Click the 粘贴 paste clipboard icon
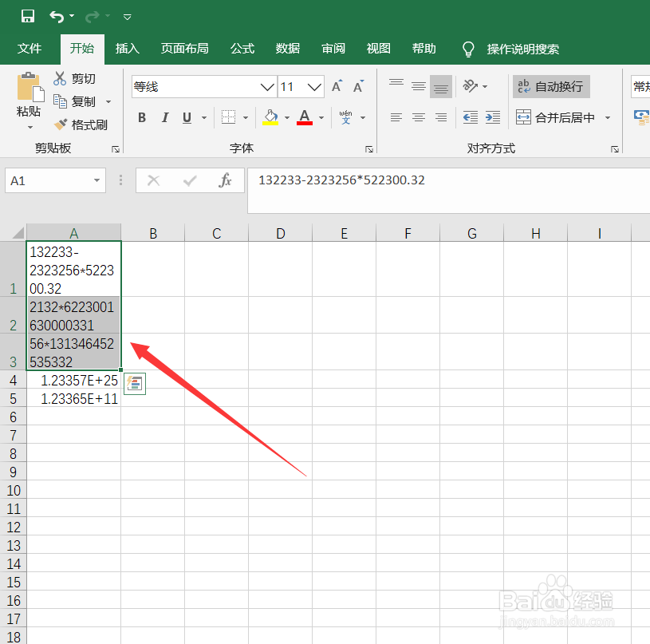 [x=30, y=87]
